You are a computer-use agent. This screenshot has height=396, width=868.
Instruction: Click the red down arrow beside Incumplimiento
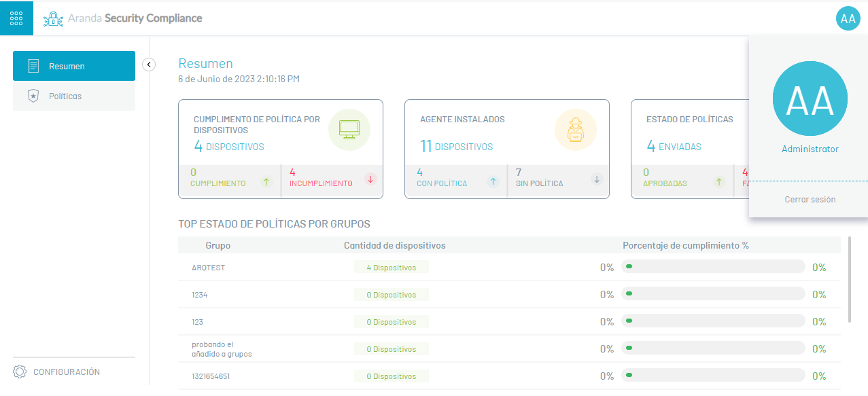pyautogui.click(x=370, y=179)
